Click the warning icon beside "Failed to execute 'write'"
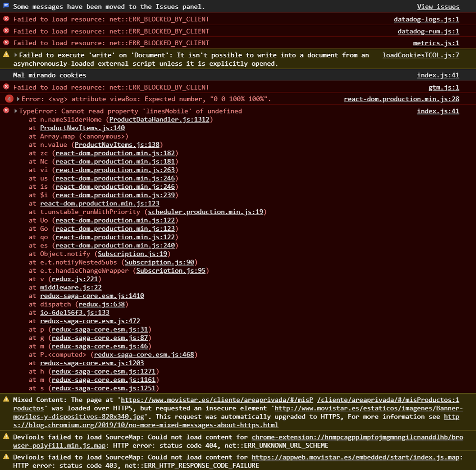 point(6,54)
